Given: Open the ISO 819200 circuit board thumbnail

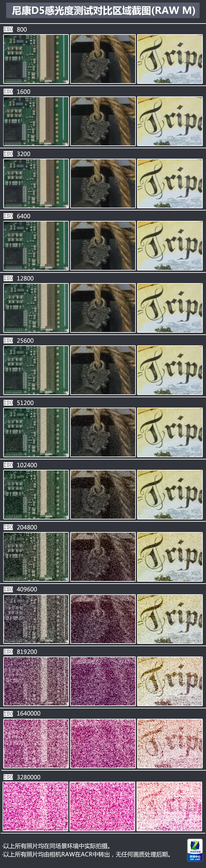Looking at the screenshot, I should [36, 681].
